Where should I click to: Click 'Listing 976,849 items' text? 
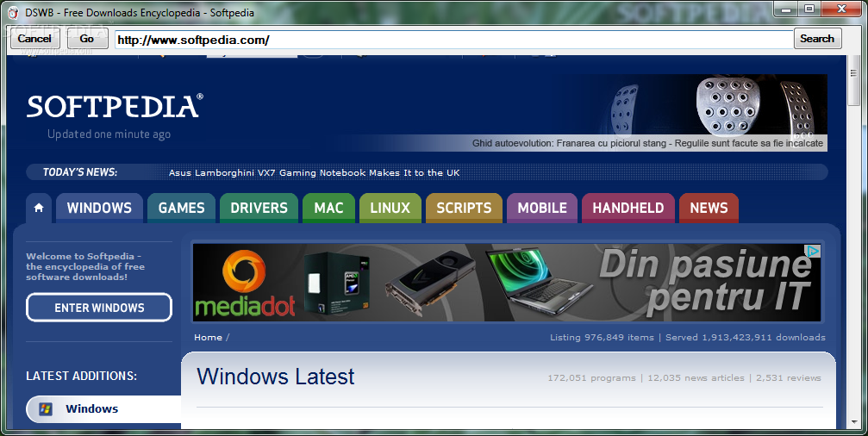click(x=602, y=338)
